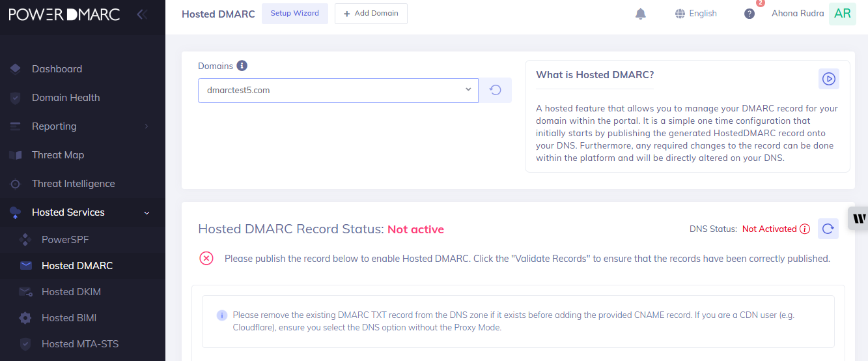Click the Hosted DMARC page title
The image size is (868, 361).
pyautogui.click(x=218, y=14)
